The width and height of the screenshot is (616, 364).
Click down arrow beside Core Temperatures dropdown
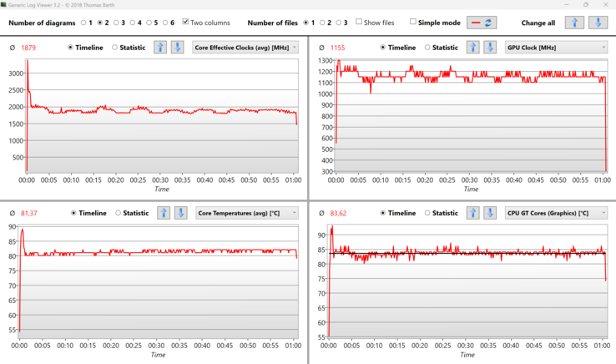pos(180,213)
